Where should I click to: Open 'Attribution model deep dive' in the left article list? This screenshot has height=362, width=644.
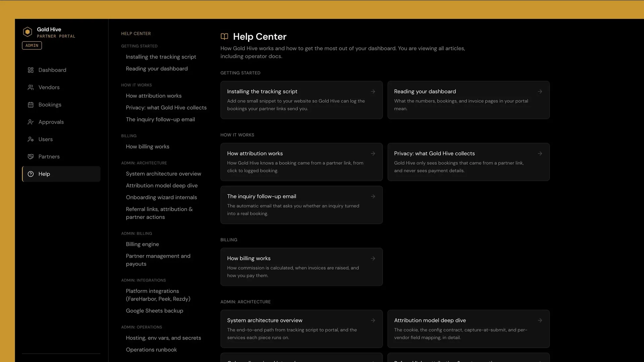pos(162,186)
